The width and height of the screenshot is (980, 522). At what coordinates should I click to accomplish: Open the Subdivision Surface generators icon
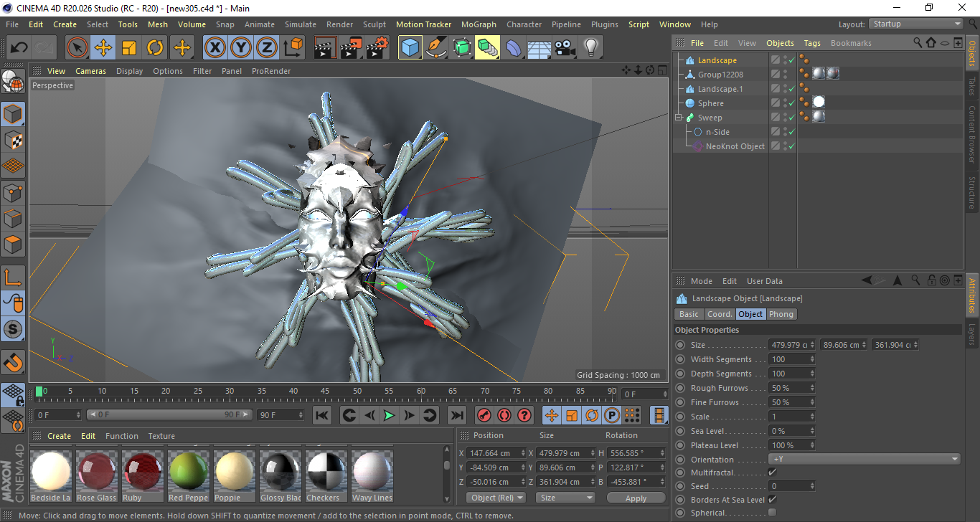462,48
